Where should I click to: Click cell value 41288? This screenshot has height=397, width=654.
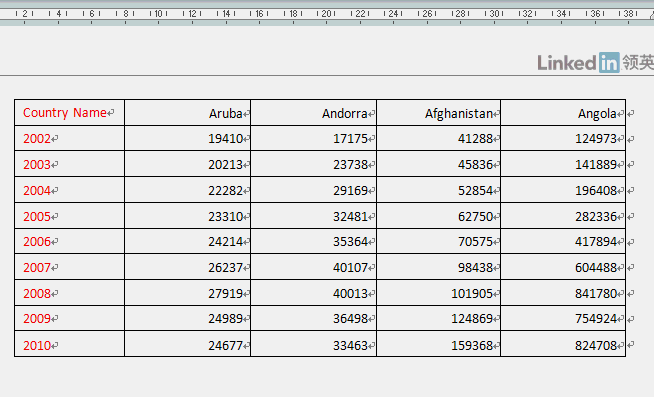(475, 138)
